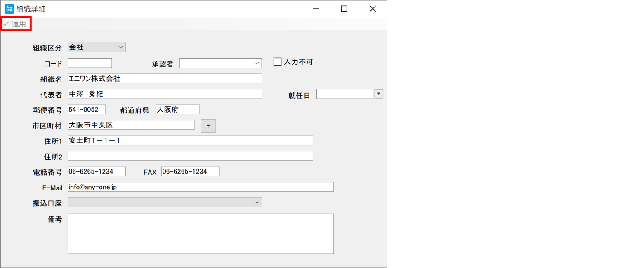Click the 代表者 name field

[x=164, y=94]
